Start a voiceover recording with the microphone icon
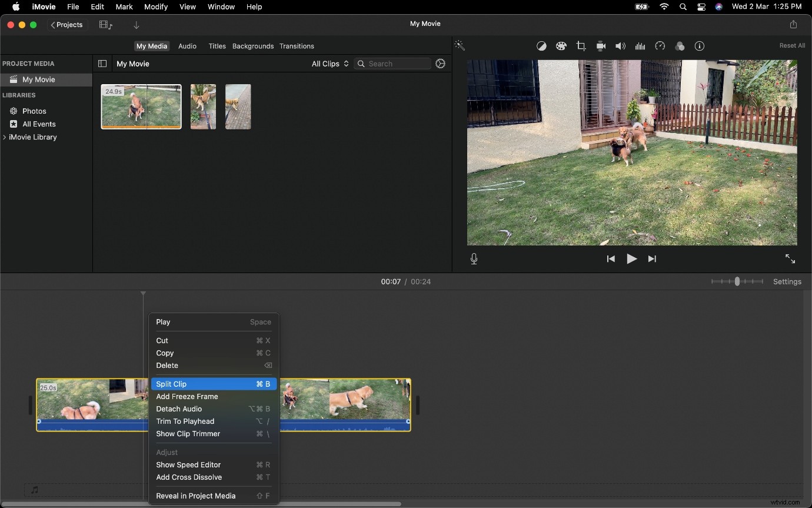Screen dimensions: 812x508 click(x=474, y=258)
